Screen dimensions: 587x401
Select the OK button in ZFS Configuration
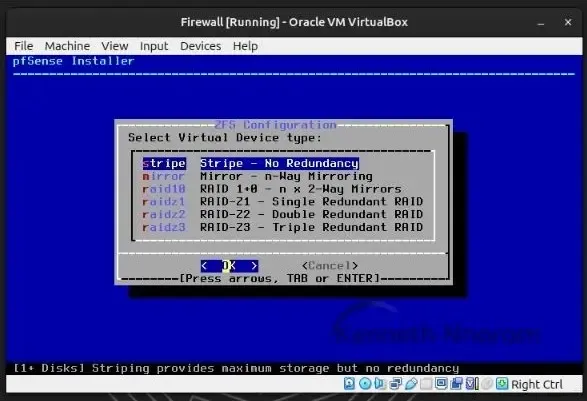(229, 266)
